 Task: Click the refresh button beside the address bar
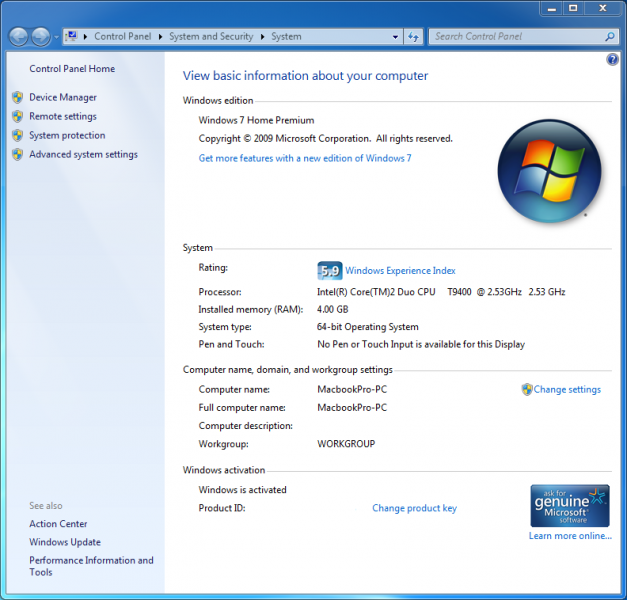(414, 37)
